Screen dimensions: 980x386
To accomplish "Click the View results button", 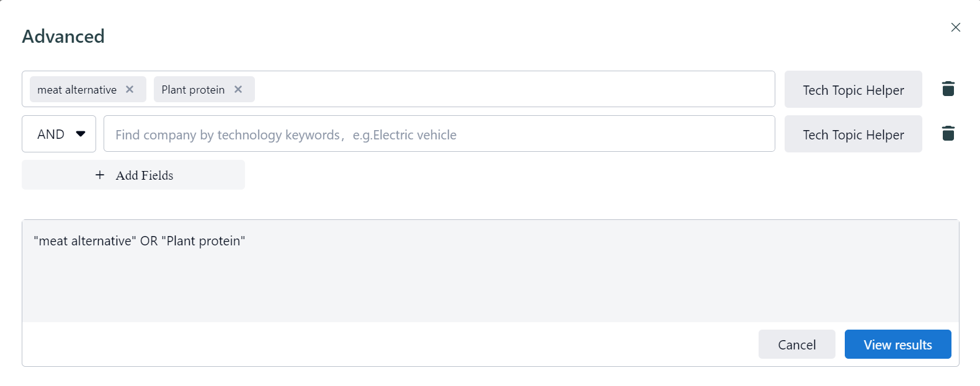I will click(x=898, y=344).
